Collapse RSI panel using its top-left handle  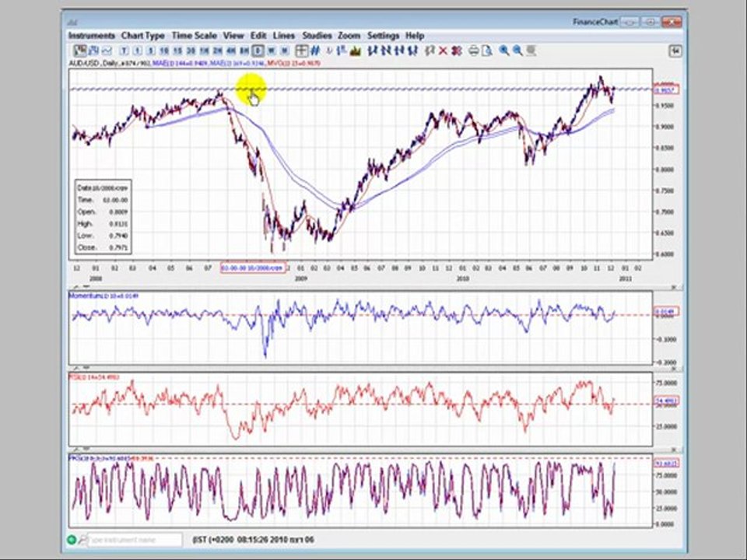coord(75,368)
